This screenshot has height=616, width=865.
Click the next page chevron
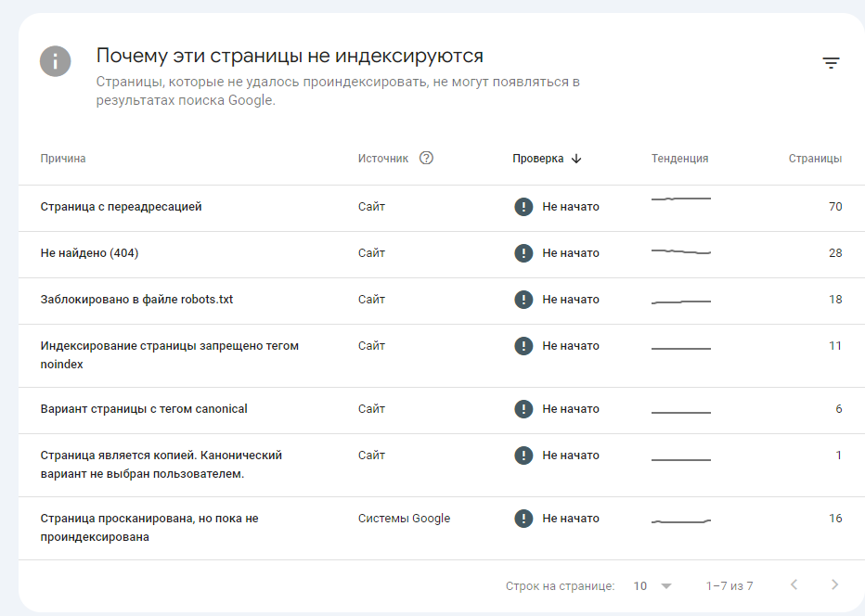pyautogui.click(x=834, y=585)
